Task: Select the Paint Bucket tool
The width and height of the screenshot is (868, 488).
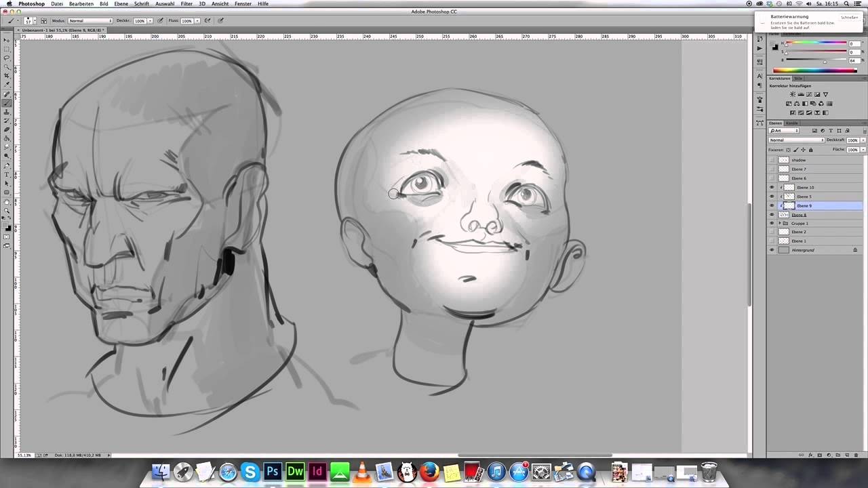Action: (x=7, y=138)
